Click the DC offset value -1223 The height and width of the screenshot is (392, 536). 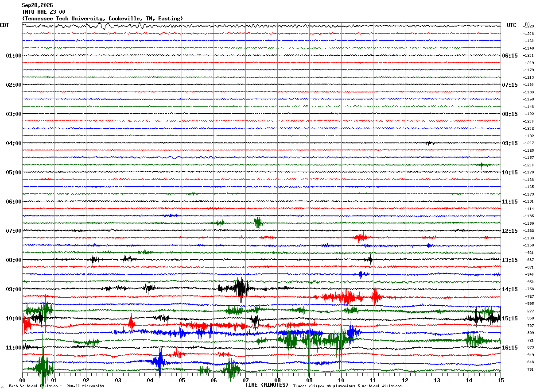[x=528, y=27]
